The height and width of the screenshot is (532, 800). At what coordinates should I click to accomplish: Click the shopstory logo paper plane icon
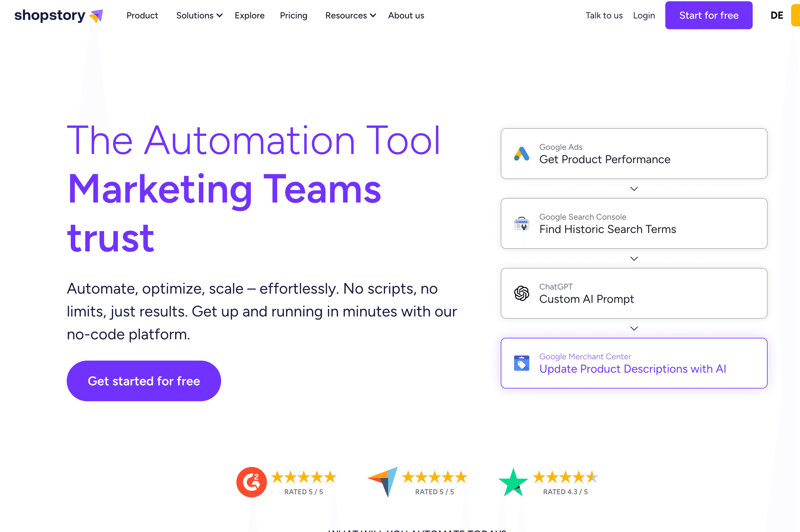click(x=97, y=16)
